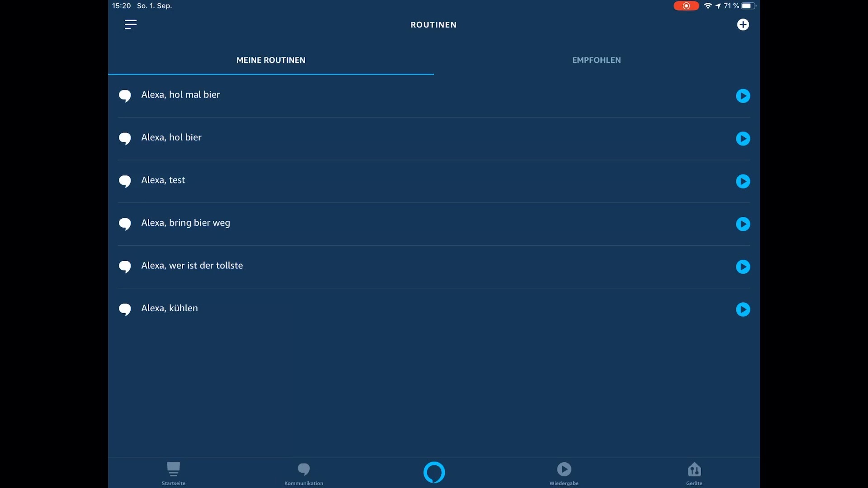Open the hamburger menu icon
This screenshot has width=868, height=488.
point(130,24)
